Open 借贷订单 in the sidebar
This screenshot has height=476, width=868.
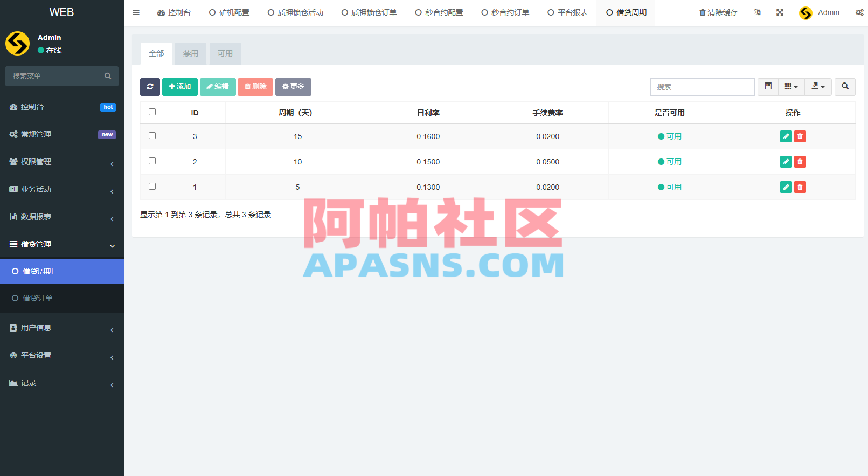62,298
